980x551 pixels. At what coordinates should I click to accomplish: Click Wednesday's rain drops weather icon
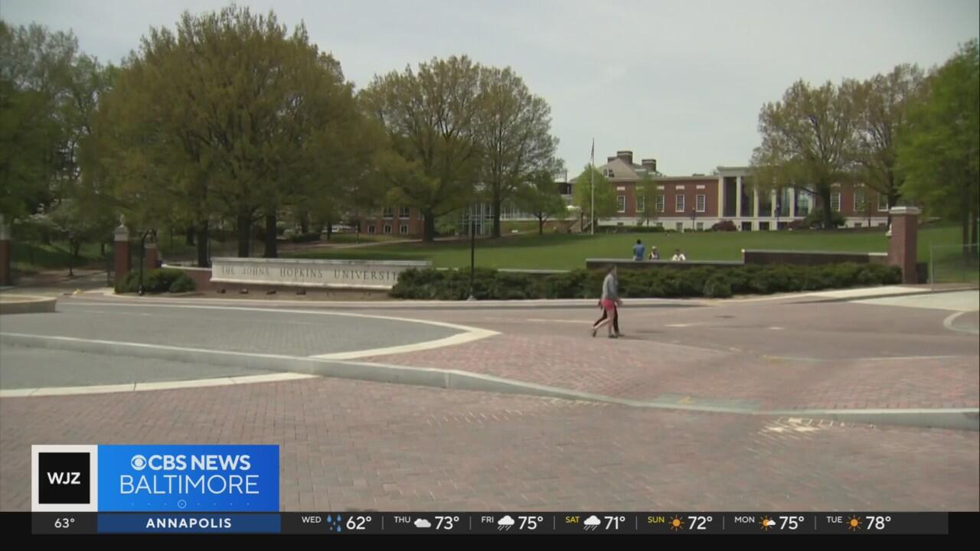pyautogui.click(x=335, y=523)
